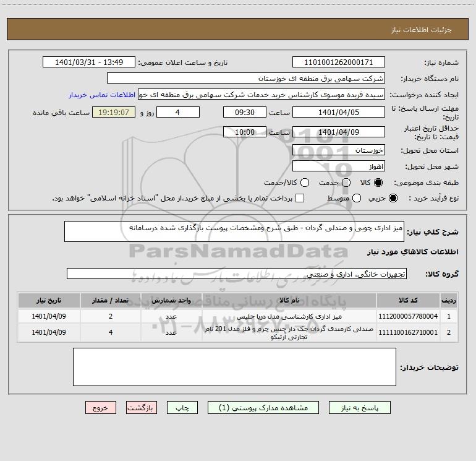Open اطلاعات تماس خریدار link
Viewport: 476px width, 461px height.
(x=102, y=95)
